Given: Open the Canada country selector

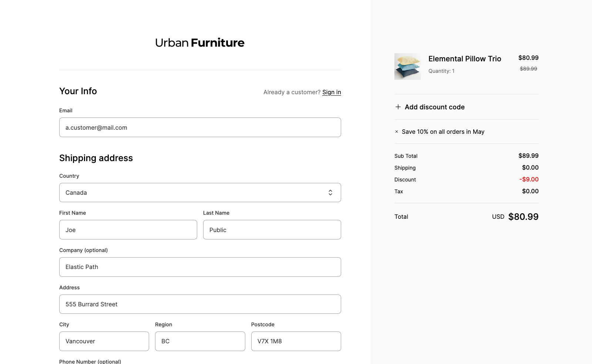Looking at the screenshot, I should [x=200, y=193].
